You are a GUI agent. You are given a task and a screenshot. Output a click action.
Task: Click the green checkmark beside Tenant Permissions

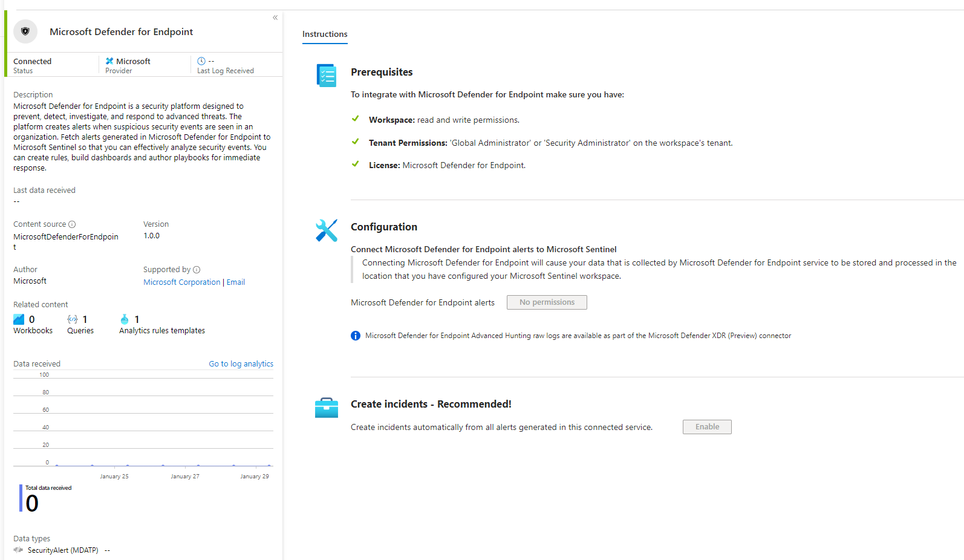[x=356, y=142]
